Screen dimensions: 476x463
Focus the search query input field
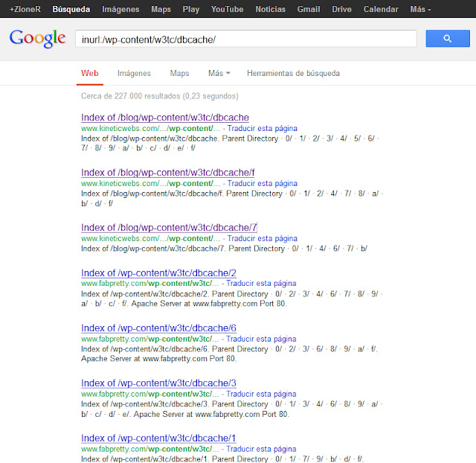click(x=246, y=39)
